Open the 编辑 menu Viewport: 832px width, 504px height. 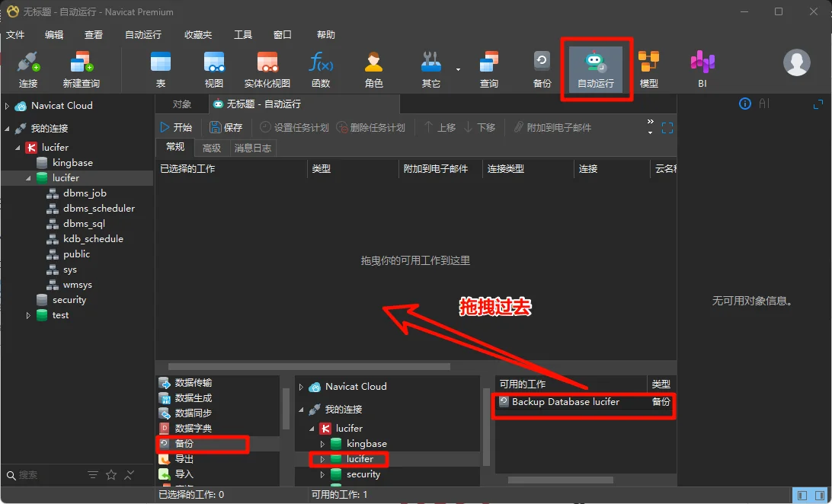click(x=54, y=34)
